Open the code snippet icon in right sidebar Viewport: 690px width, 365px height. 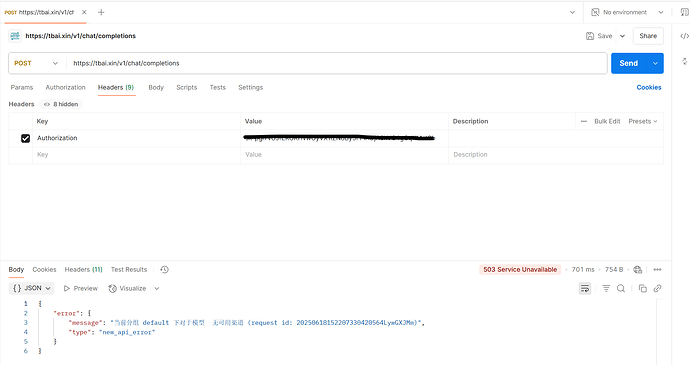pyautogui.click(x=684, y=36)
